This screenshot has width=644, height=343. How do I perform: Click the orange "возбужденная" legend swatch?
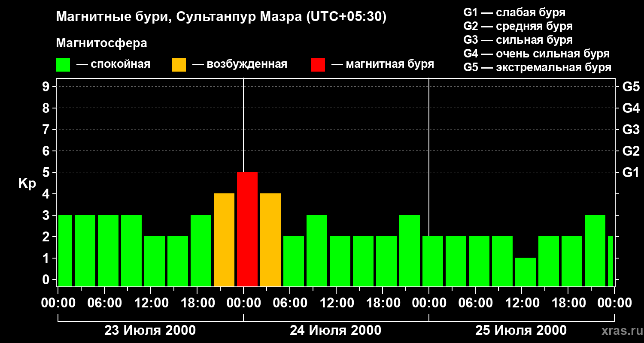[x=179, y=65]
